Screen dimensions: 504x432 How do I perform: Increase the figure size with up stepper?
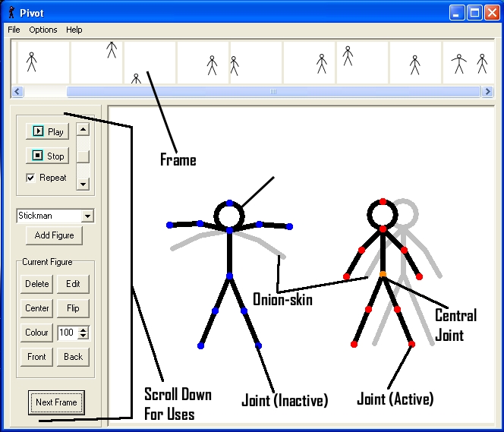click(x=83, y=330)
